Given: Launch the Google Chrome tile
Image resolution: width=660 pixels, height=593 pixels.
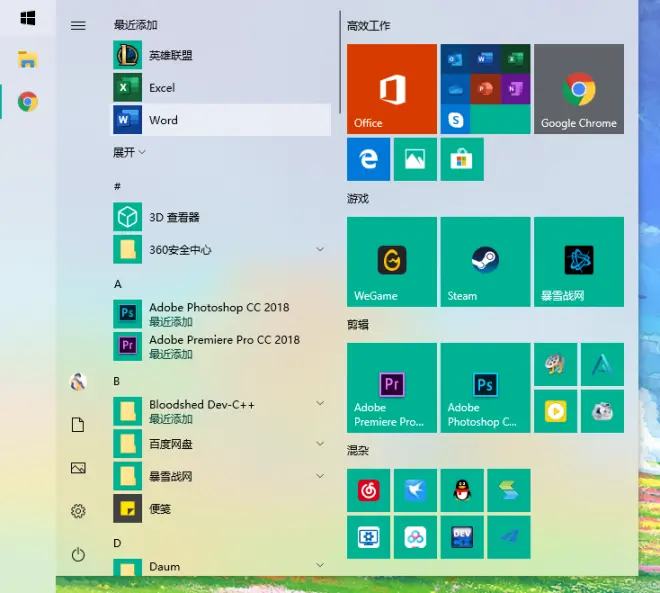Looking at the screenshot, I should tap(579, 89).
